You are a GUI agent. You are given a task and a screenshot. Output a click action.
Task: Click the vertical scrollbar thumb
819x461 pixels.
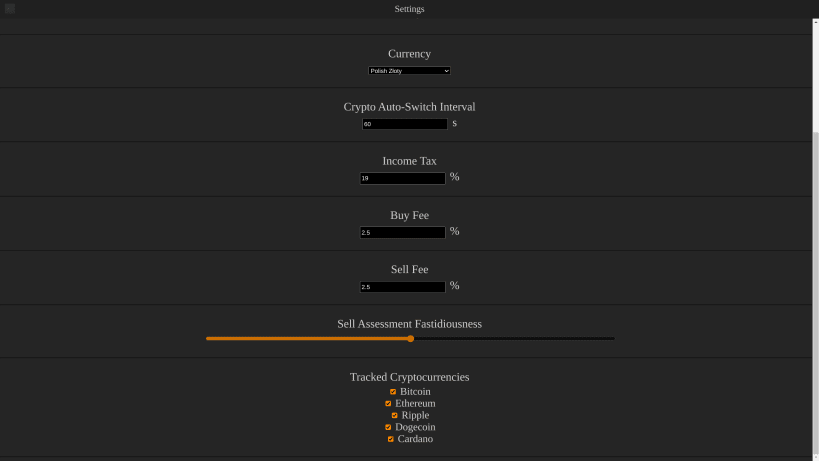coord(815,292)
